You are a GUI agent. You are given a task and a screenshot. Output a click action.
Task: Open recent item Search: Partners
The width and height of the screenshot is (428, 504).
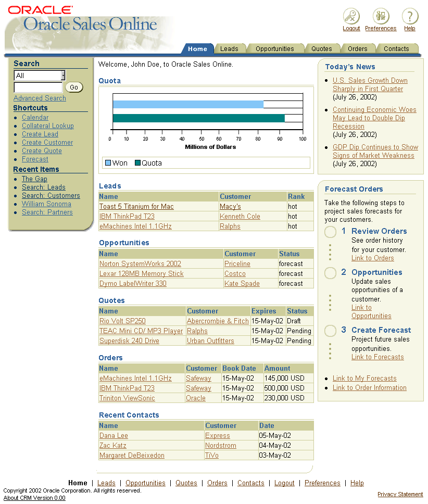click(47, 212)
